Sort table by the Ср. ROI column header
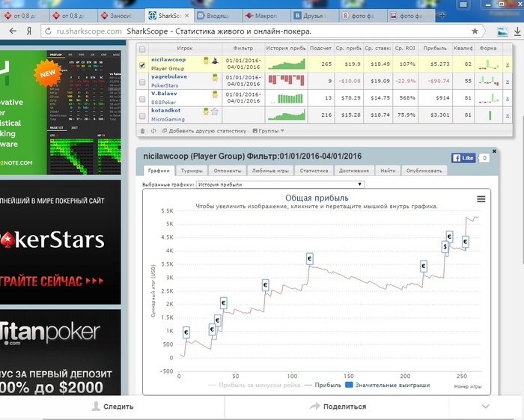Image resolution: width=524 pixels, height=420 pixels. click(405, 48)
